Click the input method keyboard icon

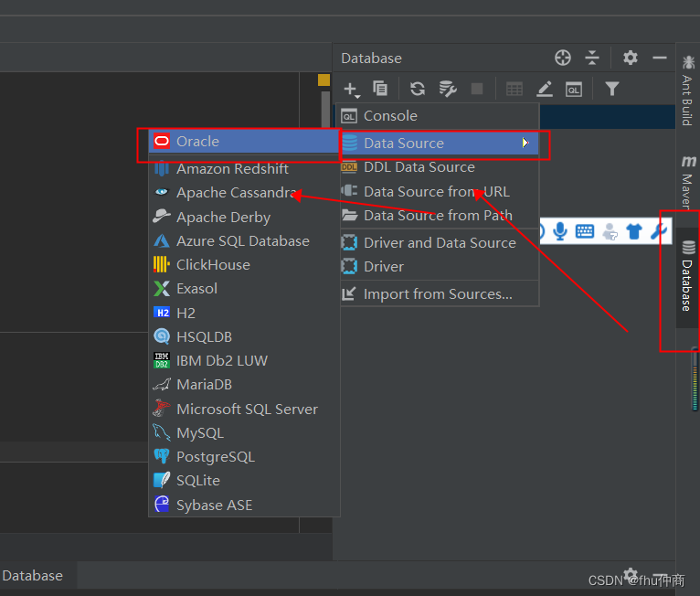pos(584,231)
